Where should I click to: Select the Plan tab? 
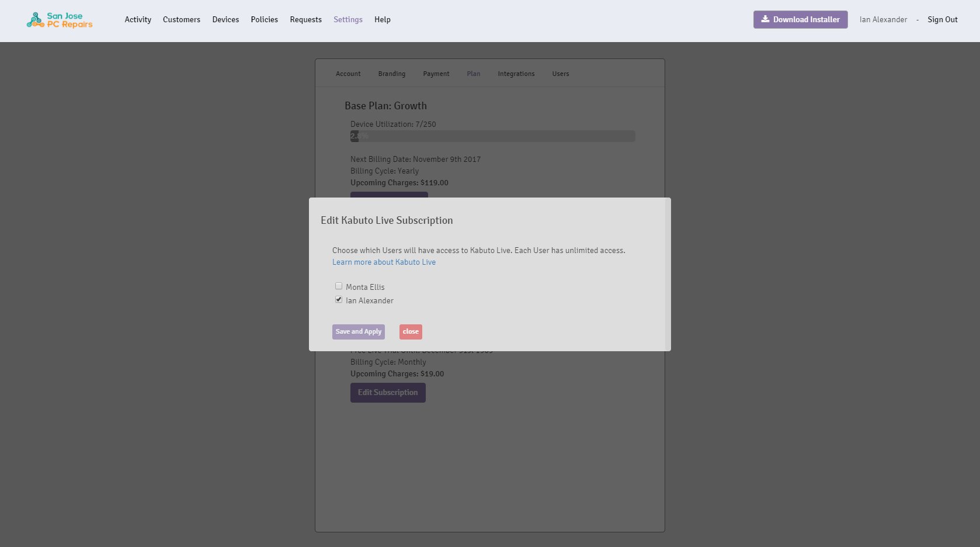(474, 74)
